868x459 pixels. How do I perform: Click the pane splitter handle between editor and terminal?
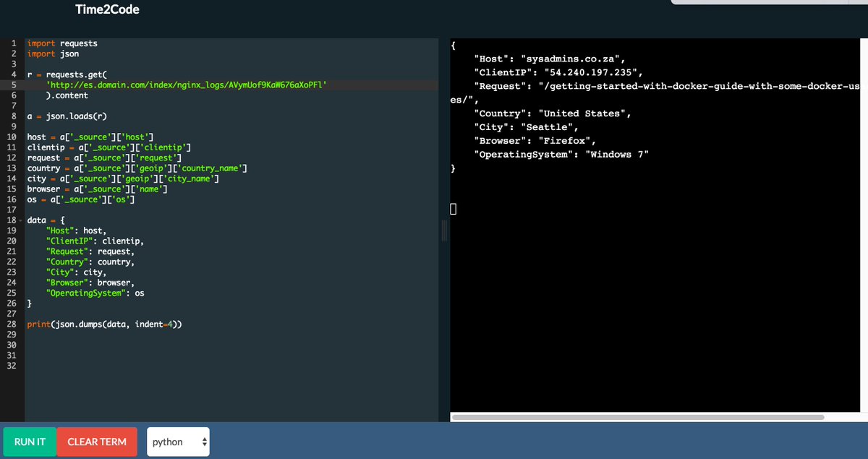[x=445, y=231]
